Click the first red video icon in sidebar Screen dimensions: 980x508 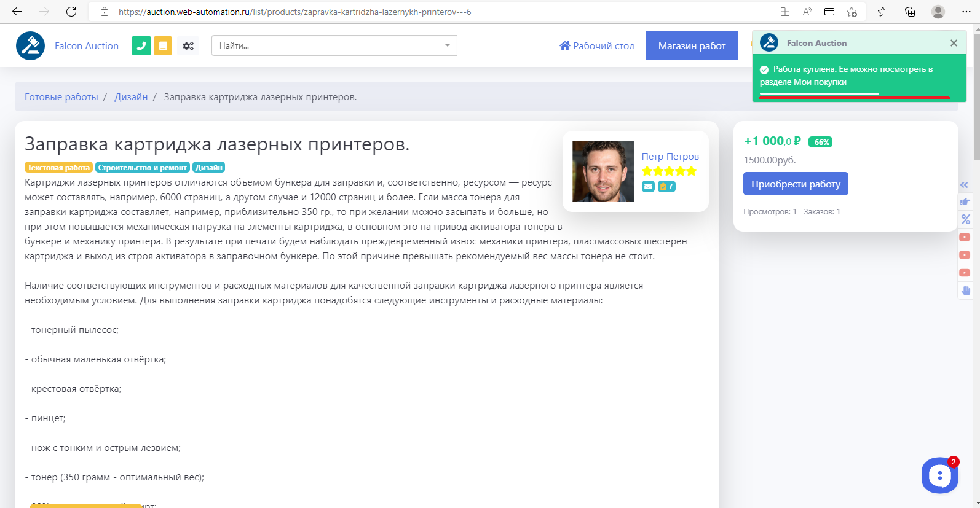click(965, 237)
